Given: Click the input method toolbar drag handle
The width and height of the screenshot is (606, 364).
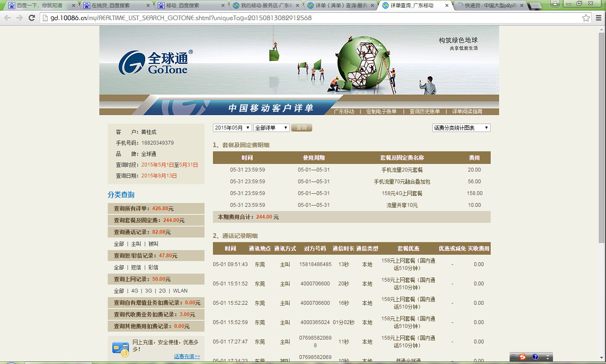Looking at the screenshot, I should pos(513,357).
